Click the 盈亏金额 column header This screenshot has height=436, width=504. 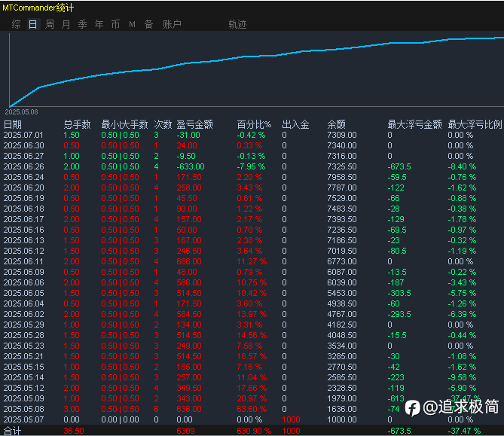coord(194,124)
